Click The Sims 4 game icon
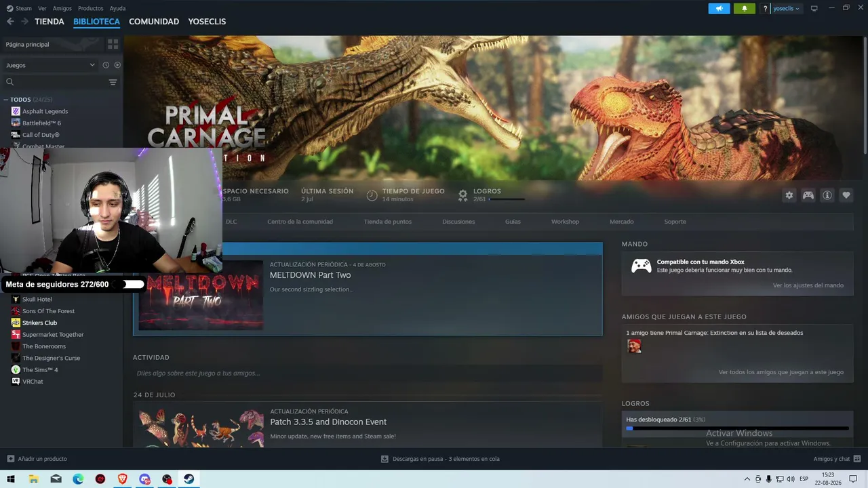The height and width of the screenshot is (488, 868). [x=16, y=369]
